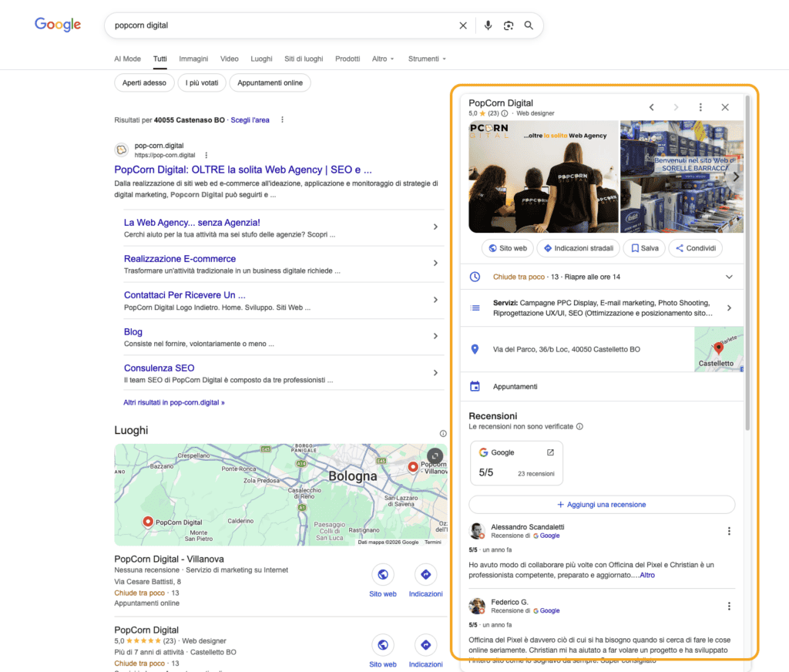Image resolution: width=789 pixels, height=672 pixels.
Task: Click Aggiungi una recensione button
Action: tap(602, 504)
